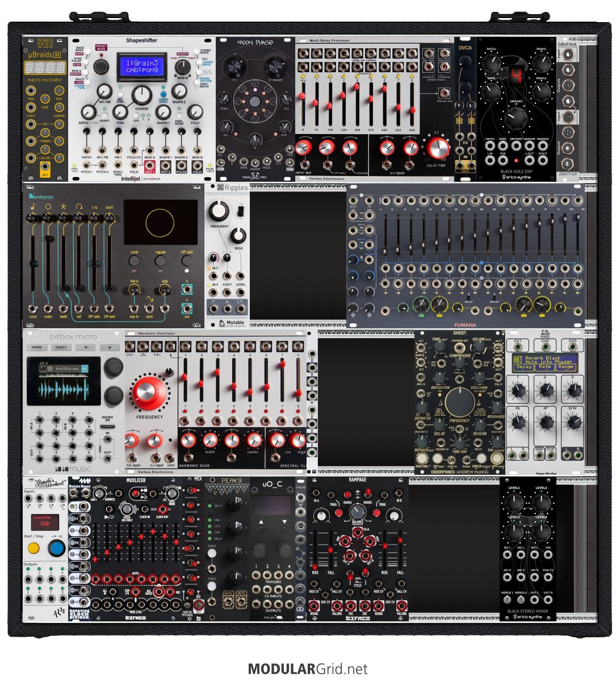Click the COARSE knob on Shapeshifter
The width and height of the screenshot is (616, 681).
coord(141,95)
